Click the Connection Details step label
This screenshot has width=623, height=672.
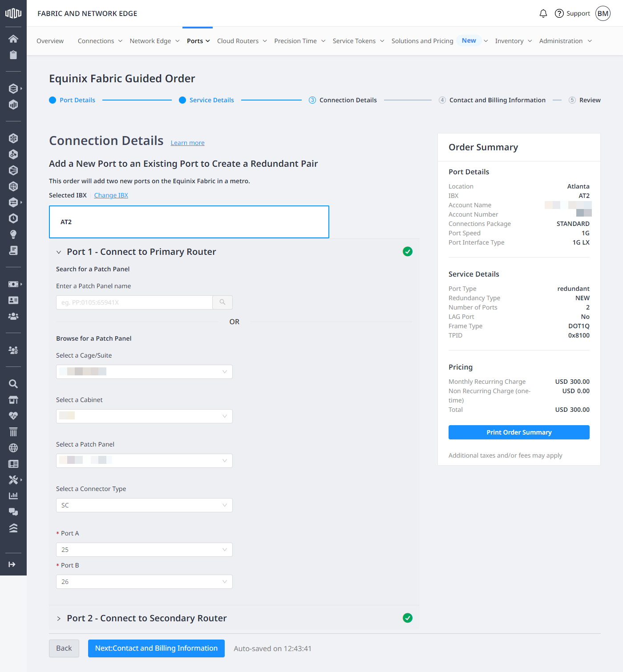[348, 100]
